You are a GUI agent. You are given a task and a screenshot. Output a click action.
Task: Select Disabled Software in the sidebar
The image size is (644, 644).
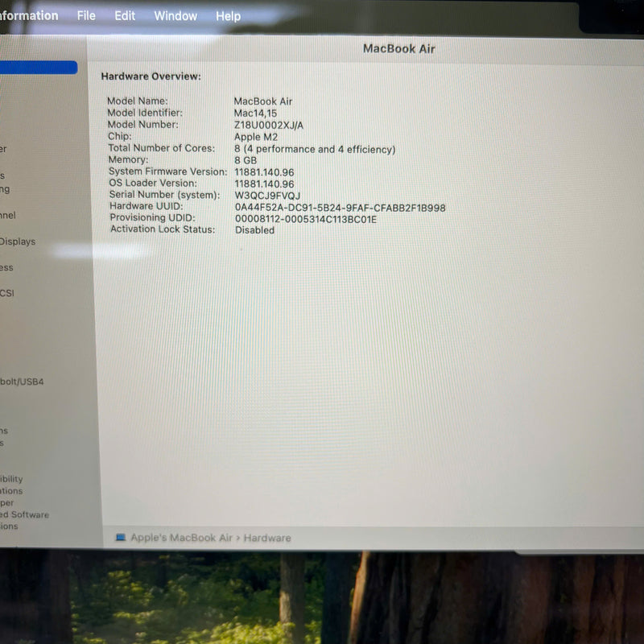point(24,514)
